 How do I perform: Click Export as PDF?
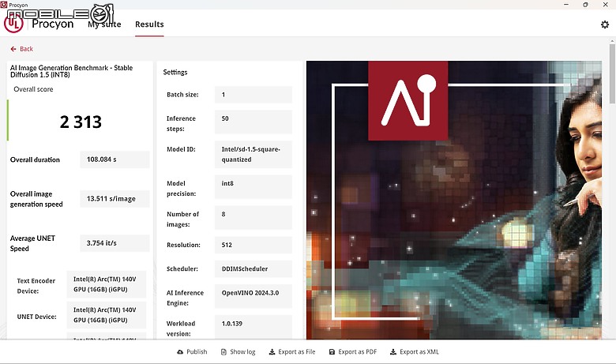(353, 352)
